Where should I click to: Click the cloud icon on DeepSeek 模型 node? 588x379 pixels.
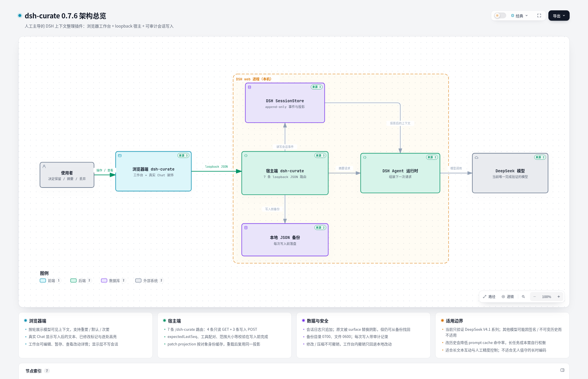476,157
